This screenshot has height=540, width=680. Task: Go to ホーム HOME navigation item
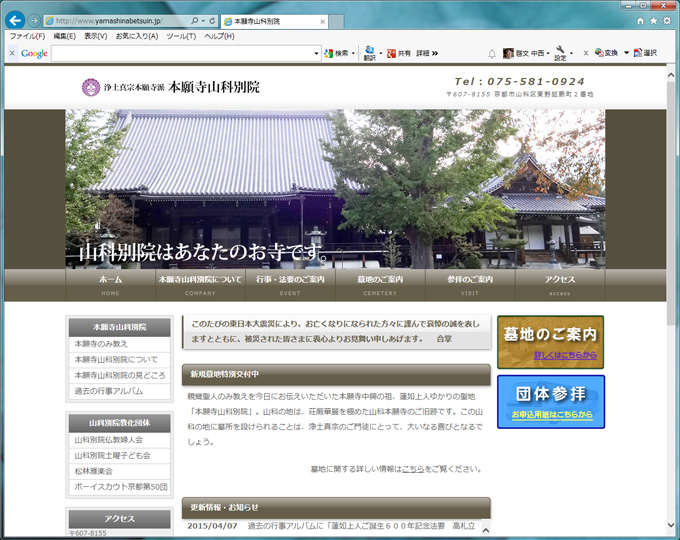(x=110, y=285)
